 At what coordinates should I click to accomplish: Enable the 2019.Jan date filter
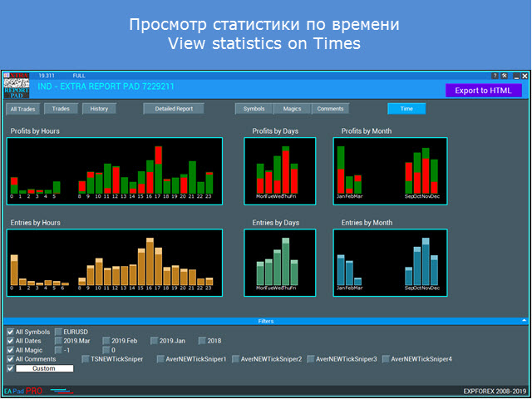coord(154,341)
